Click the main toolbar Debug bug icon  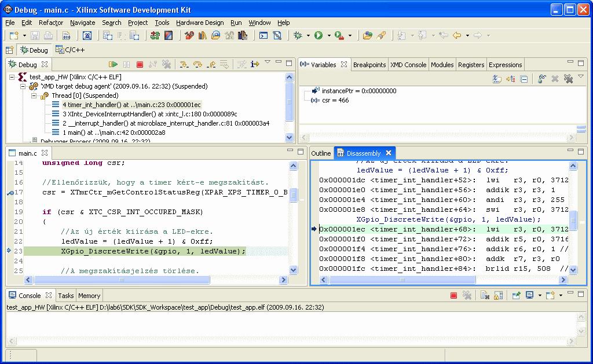point(298,35)
